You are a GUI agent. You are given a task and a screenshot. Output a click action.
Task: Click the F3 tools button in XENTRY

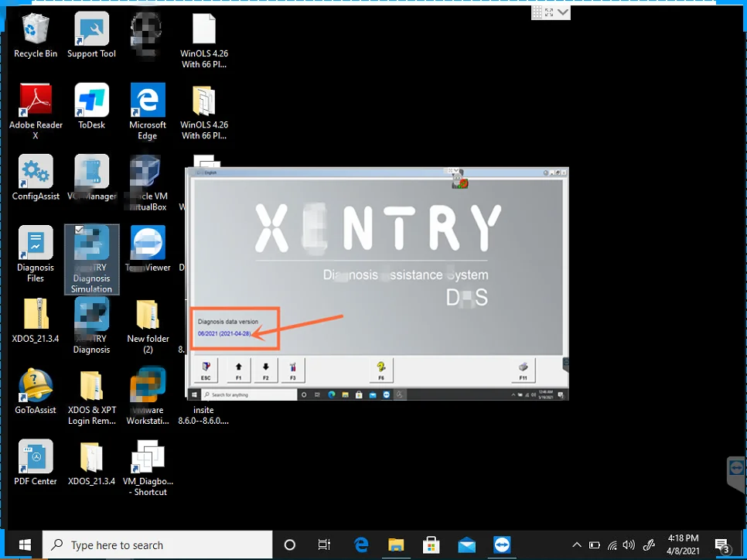click(x=292, y=370)
